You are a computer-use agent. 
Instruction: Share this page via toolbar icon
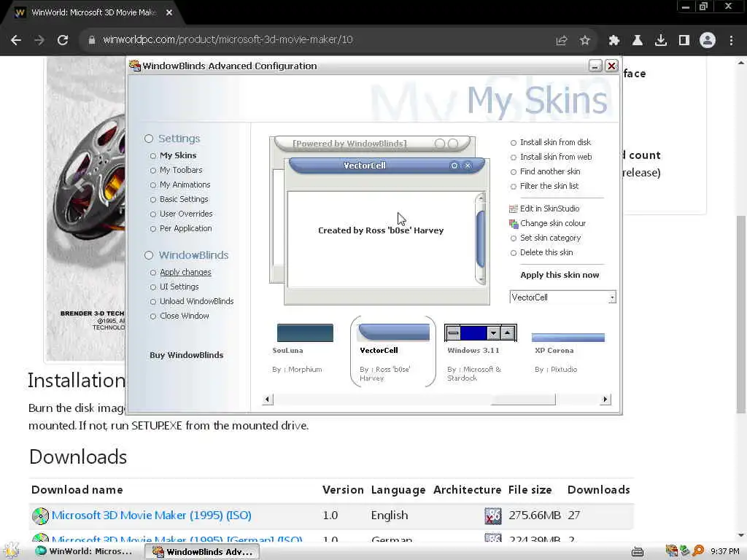562,41
